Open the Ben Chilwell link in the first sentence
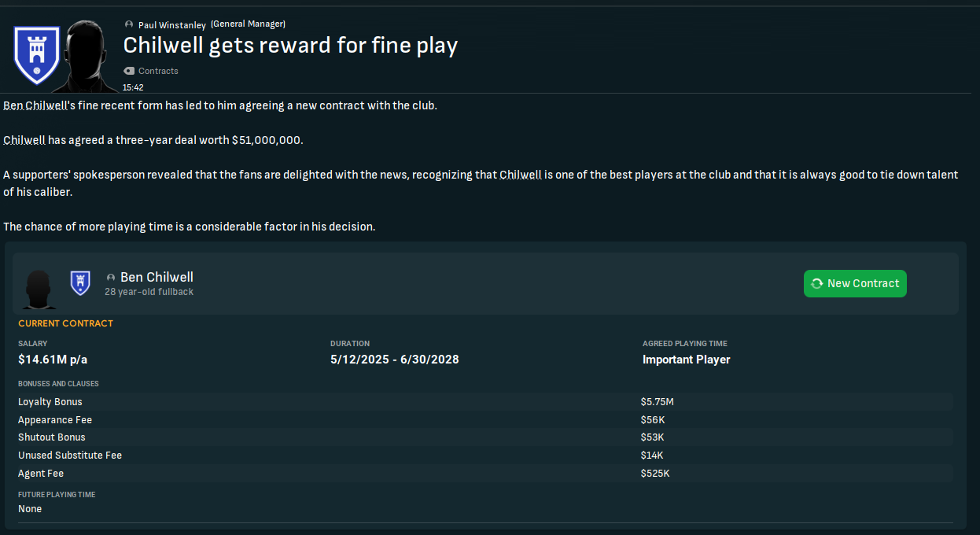Image resolution: width=980 pixels, height=535 pixels. pyautogui.click(x=35, y=105)
